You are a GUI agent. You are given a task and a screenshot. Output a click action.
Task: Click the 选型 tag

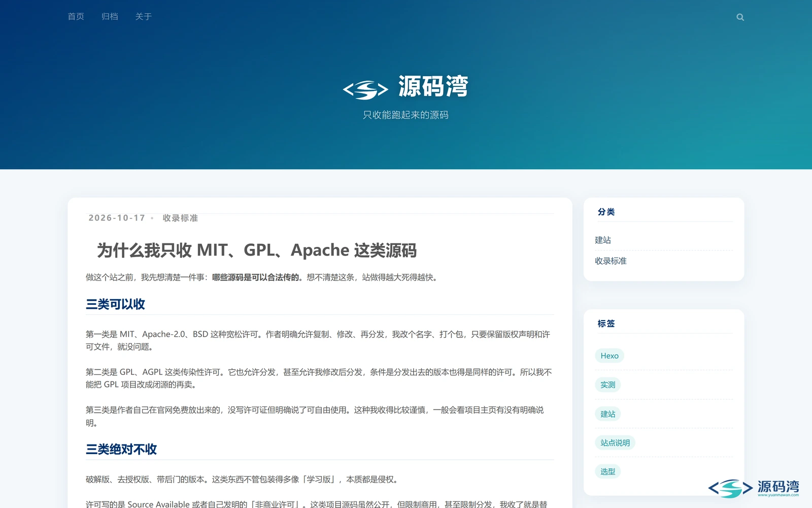click(x=607, y=471)
